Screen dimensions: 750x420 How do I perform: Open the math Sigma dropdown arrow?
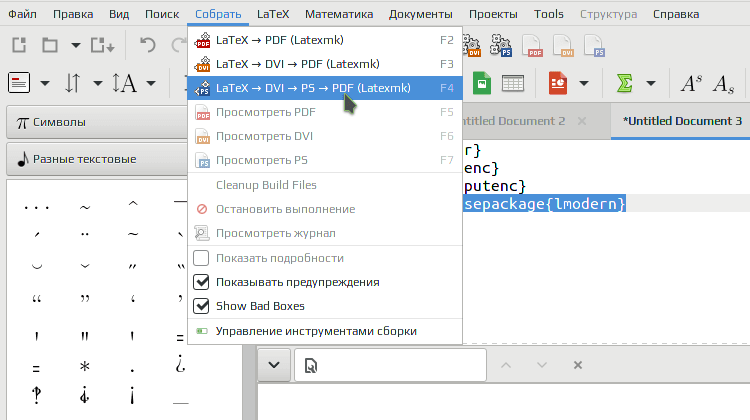[651, 84]
